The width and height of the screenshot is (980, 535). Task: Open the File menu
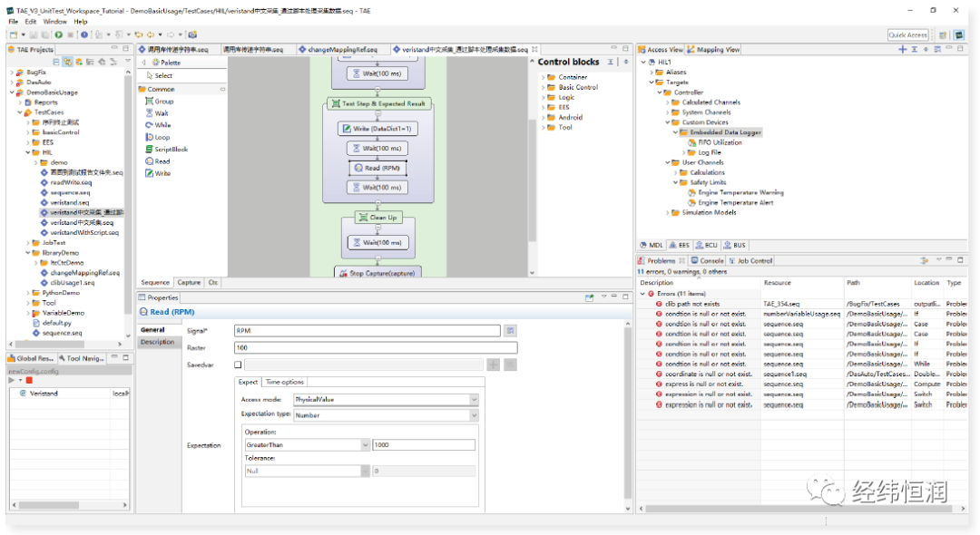point(13,21)
